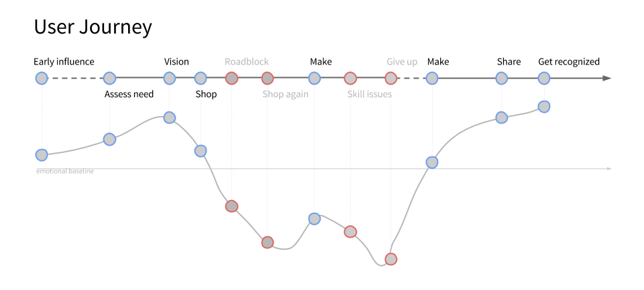Click the Roadblock point on emotion curve
This screenshot has height=290, width=644.
tap(231, 206)
